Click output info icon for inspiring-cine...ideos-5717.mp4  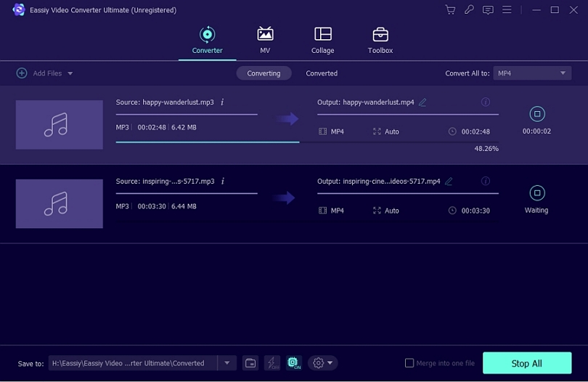(485, 181)
